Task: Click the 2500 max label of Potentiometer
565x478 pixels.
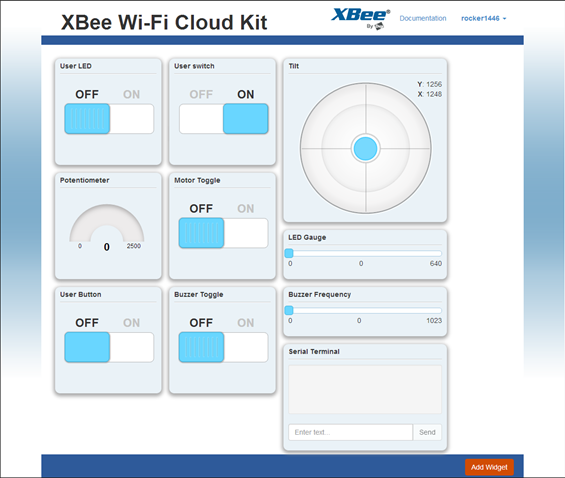Action: tap(134, 246)
